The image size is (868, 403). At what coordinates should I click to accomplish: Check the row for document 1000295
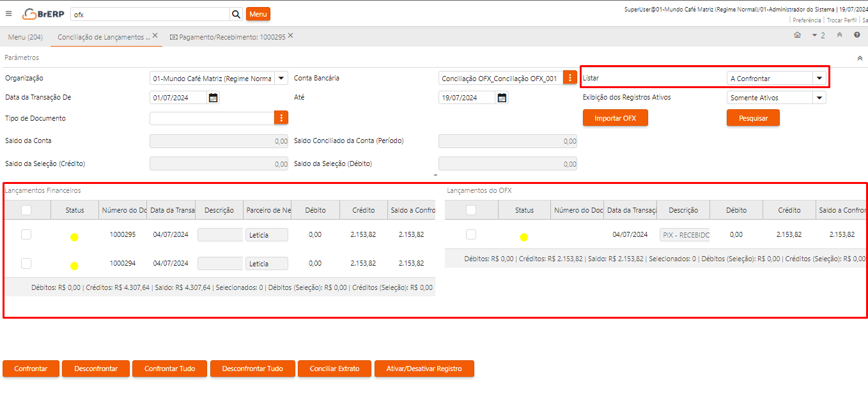tap(26, 234)
